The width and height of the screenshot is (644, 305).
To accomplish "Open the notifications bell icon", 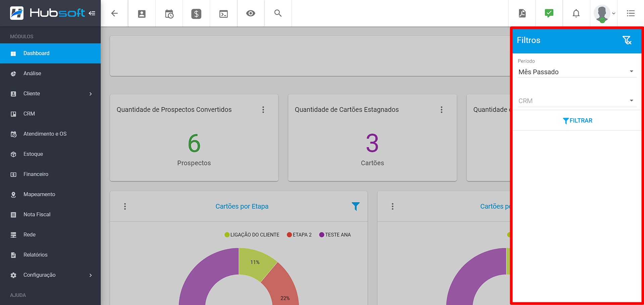I will tap(576, 13).
